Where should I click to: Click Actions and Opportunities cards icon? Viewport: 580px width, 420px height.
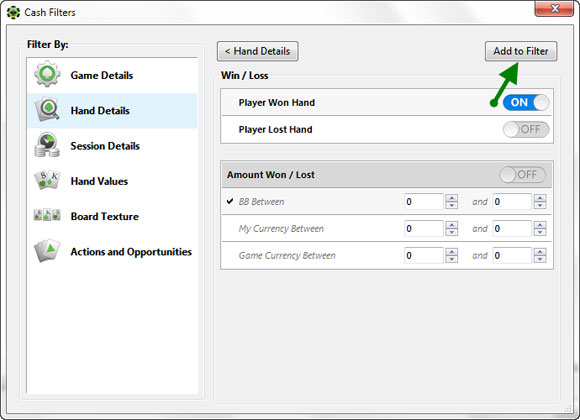click(x=47, y=251)
